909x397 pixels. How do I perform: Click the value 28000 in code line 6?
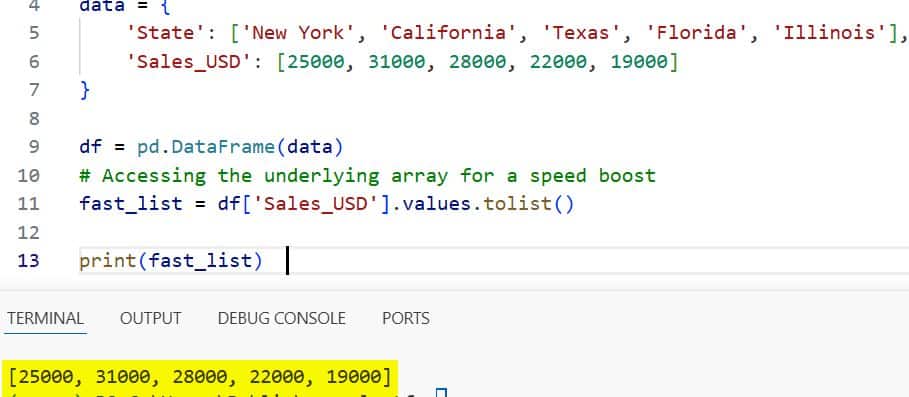[x=478, y=61]
